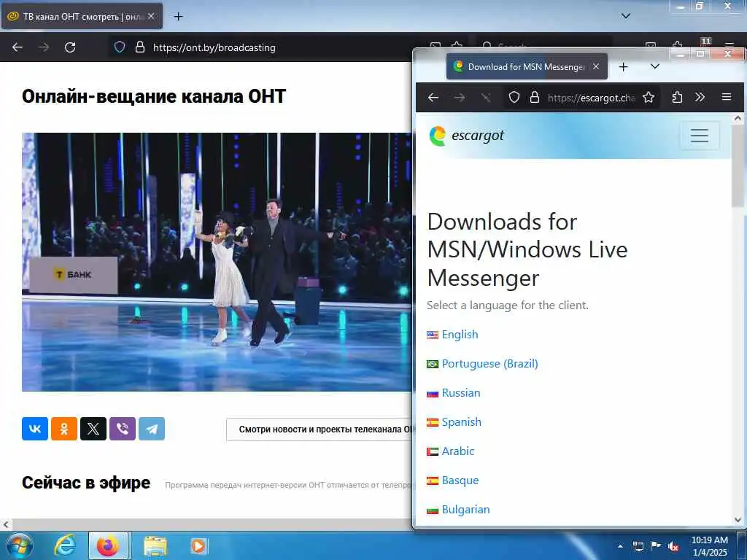Click the escargot page scrollbar thumb
Image resolution: width=747 pixels, height=560 pixels.
[x=738, y=166]
